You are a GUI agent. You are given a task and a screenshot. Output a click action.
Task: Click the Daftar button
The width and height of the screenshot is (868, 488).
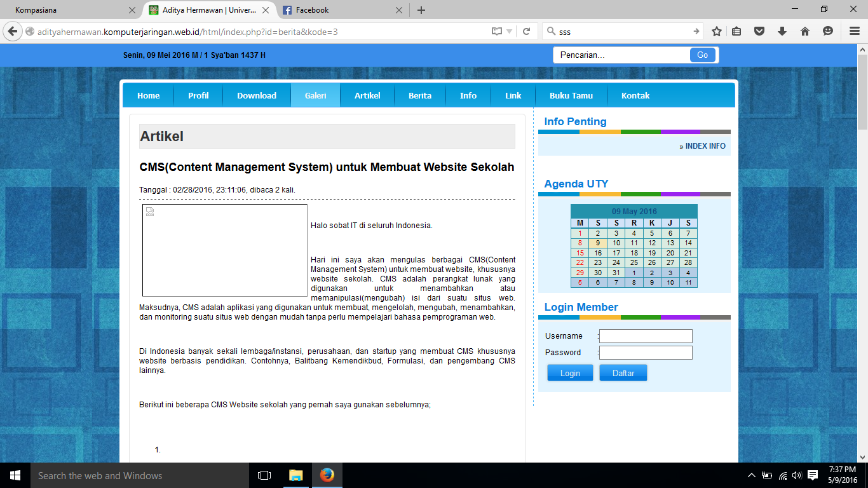[x=623, y=373]
